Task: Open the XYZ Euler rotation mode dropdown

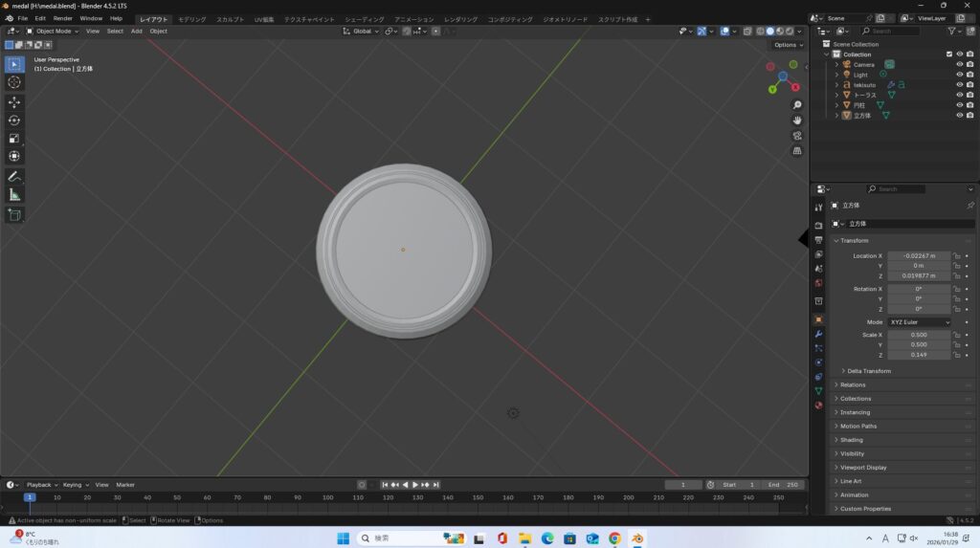Action: [920, 322]
